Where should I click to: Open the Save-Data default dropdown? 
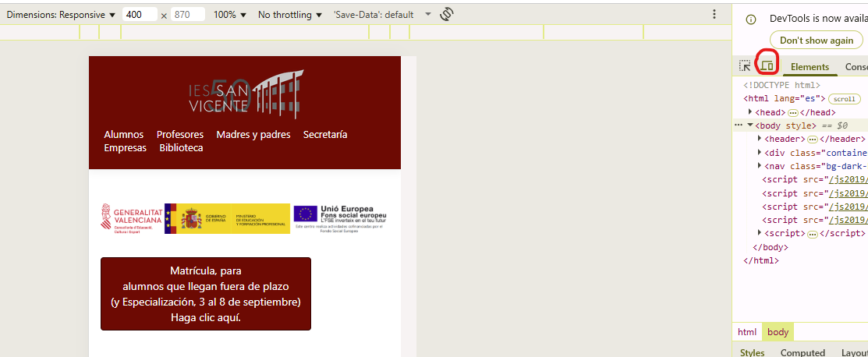click(382, 15)
